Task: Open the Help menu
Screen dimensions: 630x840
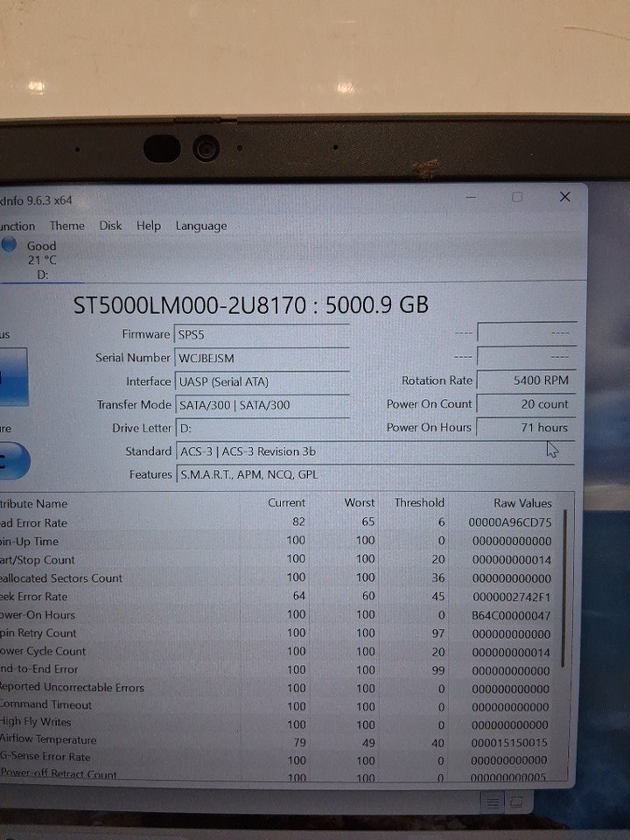Action: 149,226
